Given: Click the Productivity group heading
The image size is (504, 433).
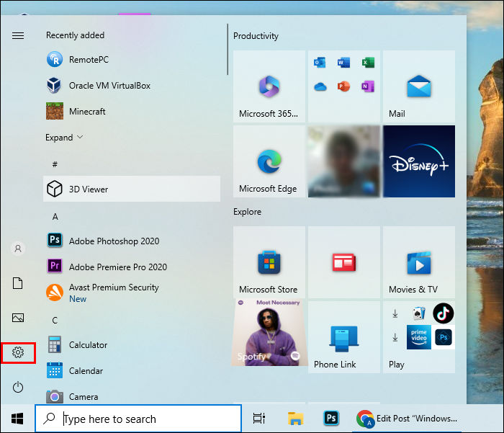Looking at the screenshot, I should tap(256, 36).
